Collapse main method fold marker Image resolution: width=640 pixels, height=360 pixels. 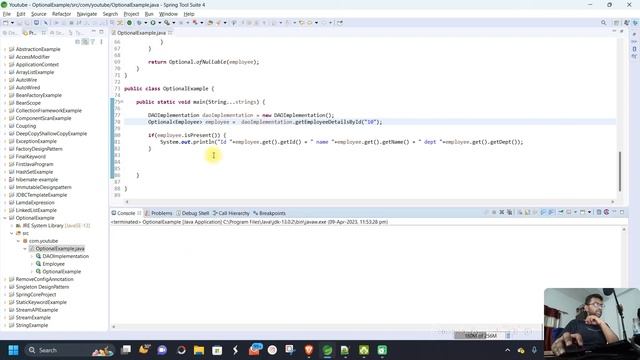121,102
